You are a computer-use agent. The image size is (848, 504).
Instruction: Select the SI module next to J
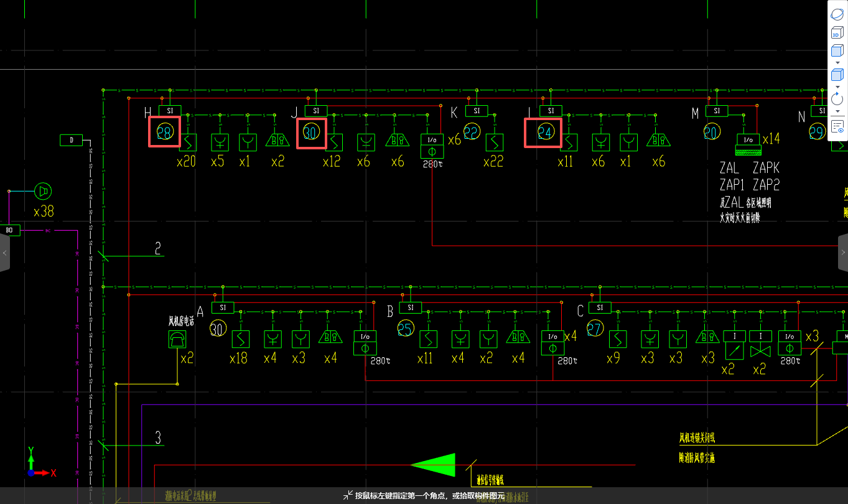tap(316, 111)
